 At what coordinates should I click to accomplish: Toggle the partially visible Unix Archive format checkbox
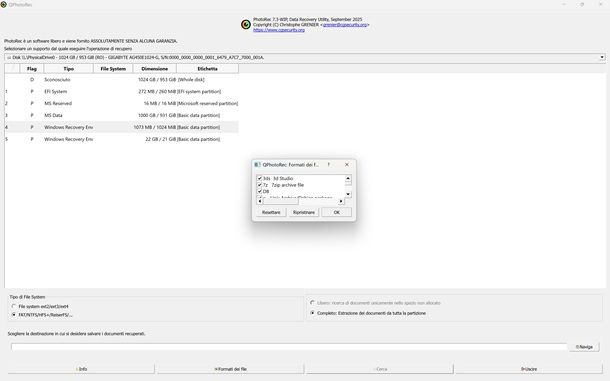[259, 197]
